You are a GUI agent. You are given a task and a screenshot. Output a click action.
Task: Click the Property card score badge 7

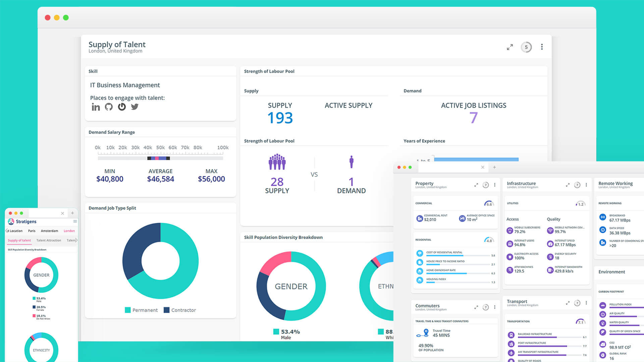[485, 185]
